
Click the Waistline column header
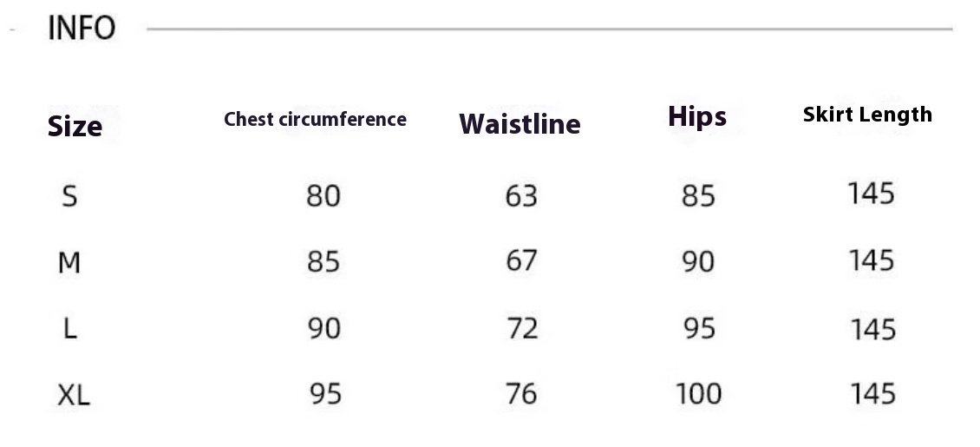(x=520, y=124)
